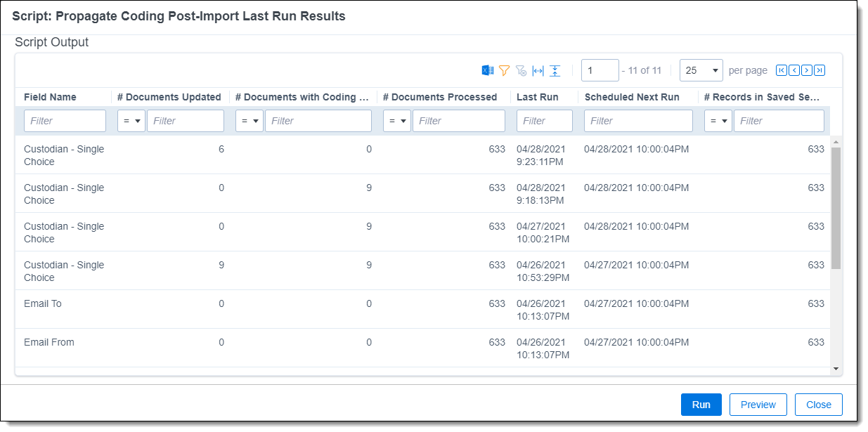This screenshot has width=868, height=432.
Task: Click the scroll down arrow of the table scrollbar
Action: coord(836,369)
